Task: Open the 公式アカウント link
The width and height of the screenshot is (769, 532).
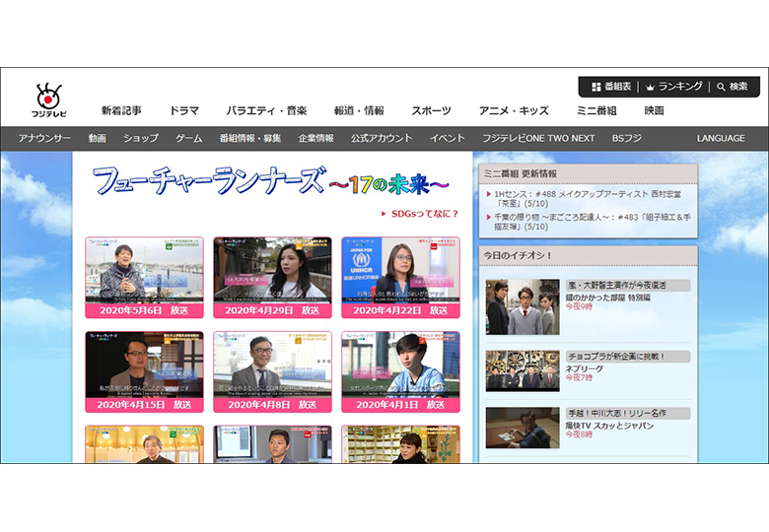Action: pyautogui.click(x=381, y=139)
